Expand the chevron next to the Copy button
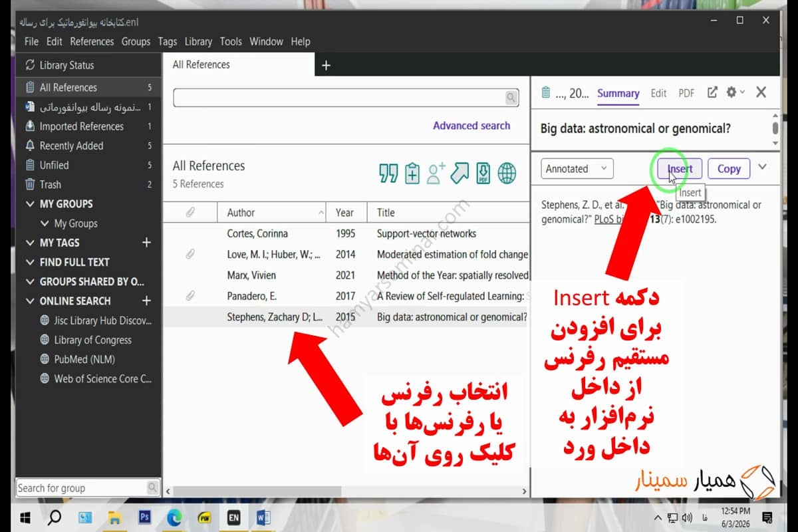798x532 pixels. (763, 167)
